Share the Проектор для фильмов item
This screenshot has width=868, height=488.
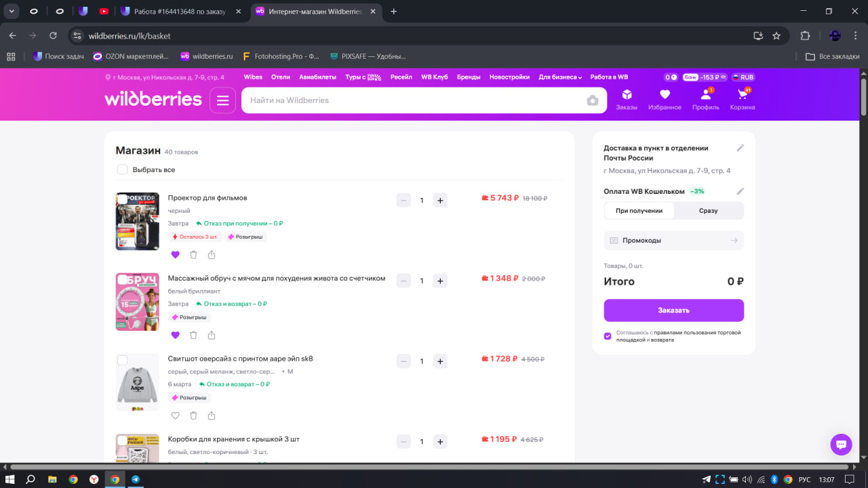coord(212,255)
